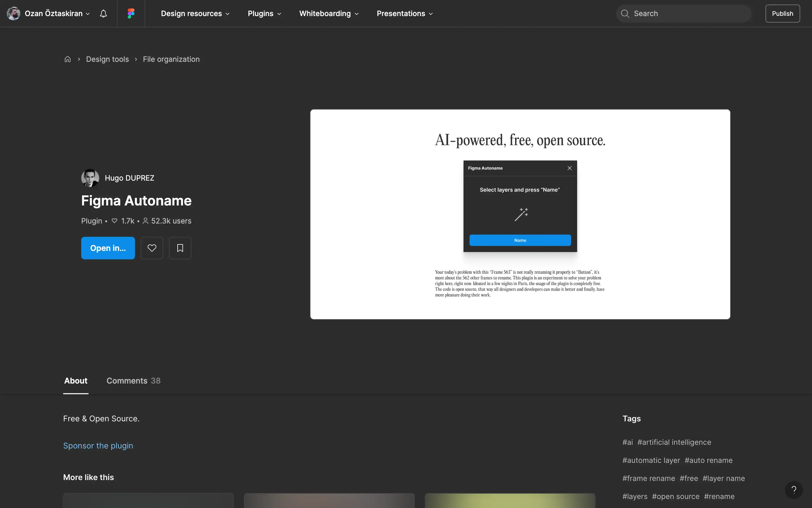Open the Plugins dropdown menu
Viewport: 812px width, 508px height.
264,14
